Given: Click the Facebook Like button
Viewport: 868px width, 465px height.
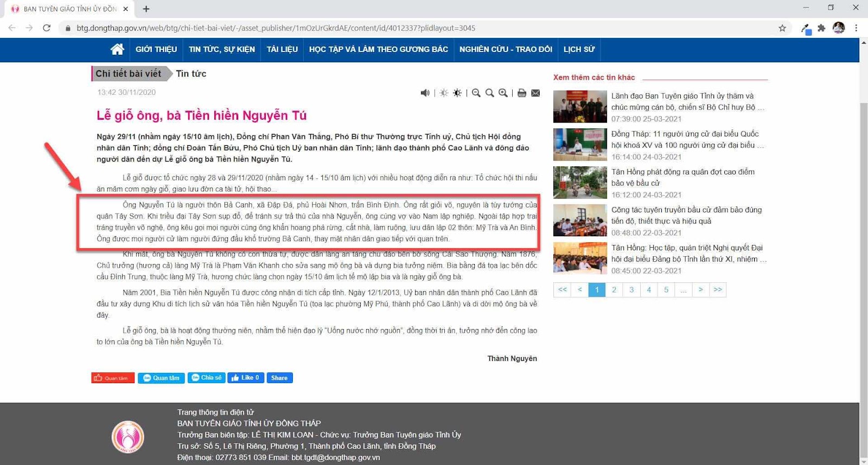Looking at the screenshot, I should click(246, 378).
